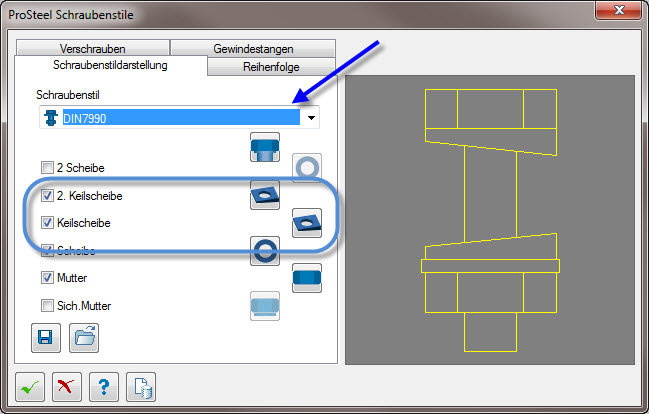The height and width of the screenshot is (414, 649).
Task: Click the Keilscheibe wedge washer icon
Action: coord(307,223)
